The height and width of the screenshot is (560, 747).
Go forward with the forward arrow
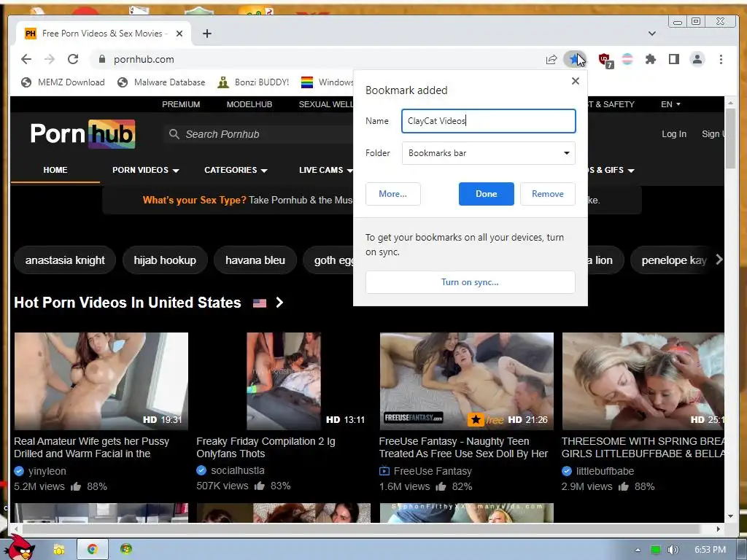click(50, 59)
